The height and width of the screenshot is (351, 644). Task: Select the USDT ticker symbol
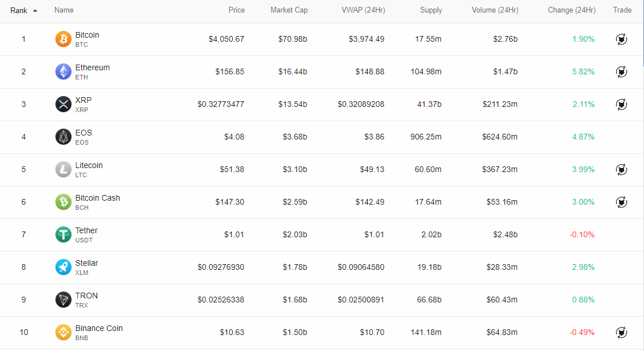coord(84,240)
